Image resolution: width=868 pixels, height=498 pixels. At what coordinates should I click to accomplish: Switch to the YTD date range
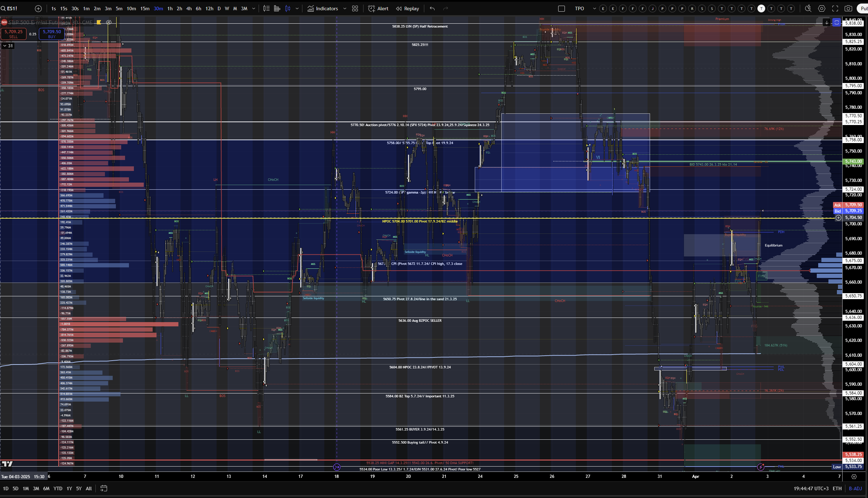coord(58,488)
